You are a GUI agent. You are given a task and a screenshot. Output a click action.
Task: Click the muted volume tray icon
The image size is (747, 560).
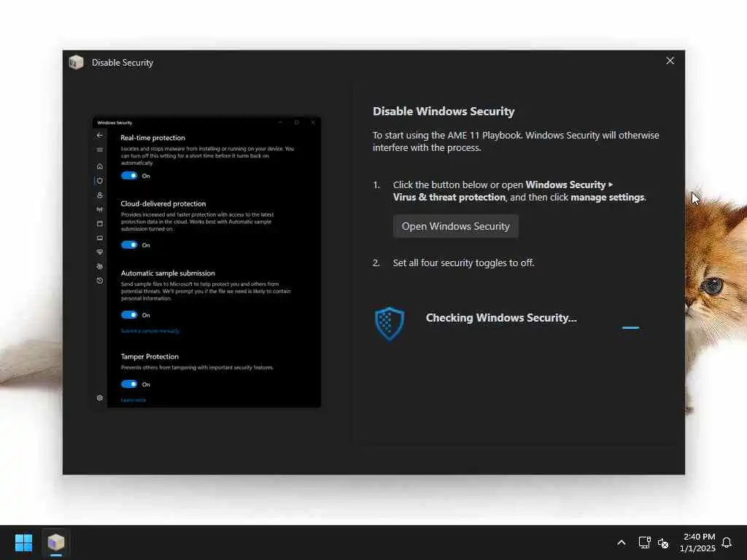click(x=662, y=542)
